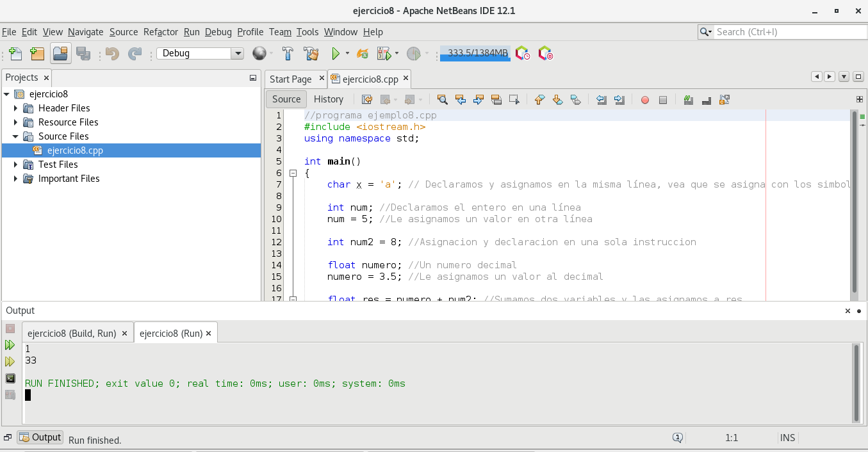868x452 pixels.
Task: Click the Open Project icon
Action: (61, 54)
